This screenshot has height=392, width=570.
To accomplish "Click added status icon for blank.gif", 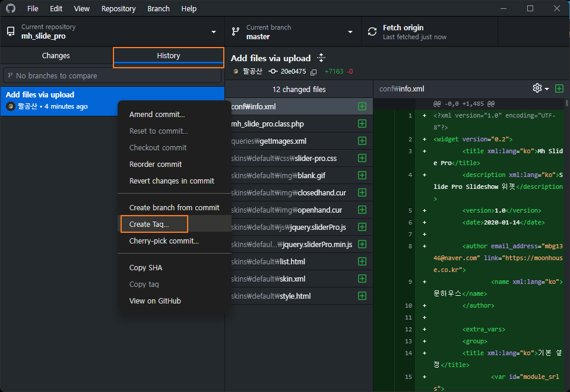I will coord(362,175).
